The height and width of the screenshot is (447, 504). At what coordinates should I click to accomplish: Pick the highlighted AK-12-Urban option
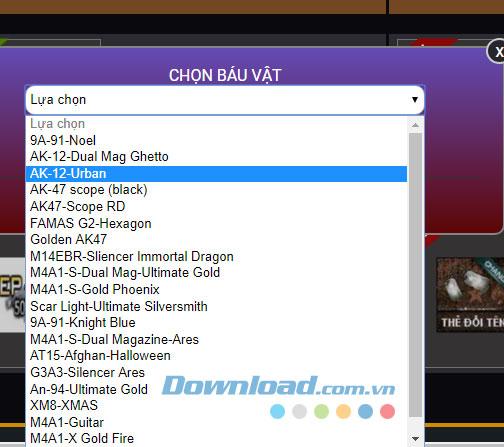click(216, 174)
